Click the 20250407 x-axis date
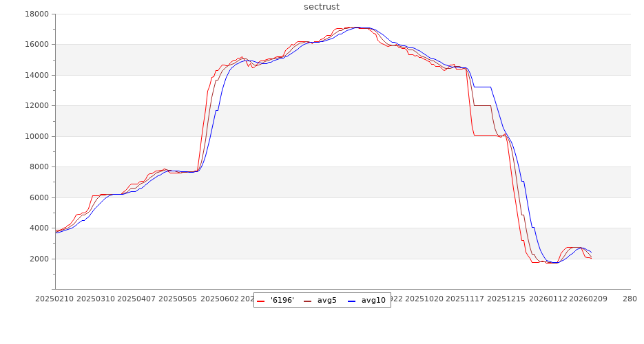 (x=136, y=299)
